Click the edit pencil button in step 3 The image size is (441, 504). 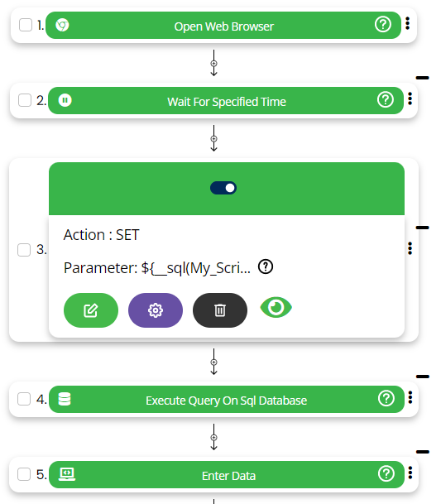(91, 310)
